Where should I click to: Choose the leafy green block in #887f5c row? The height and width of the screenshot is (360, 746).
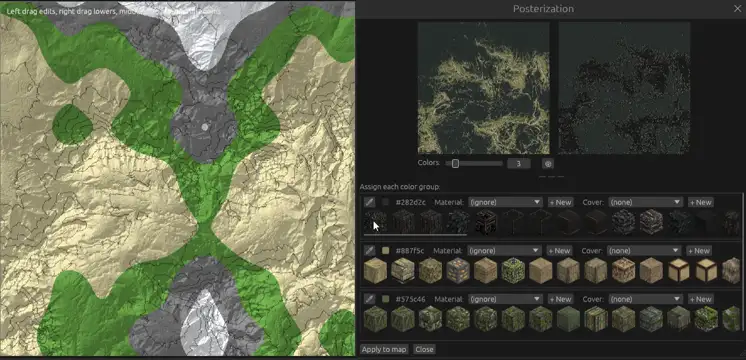[x=513, y=270]
